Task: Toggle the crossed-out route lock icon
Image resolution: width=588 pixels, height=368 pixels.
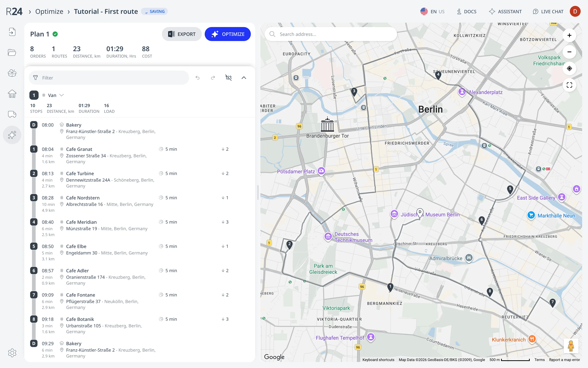Action: pyautogui.click(x=228, y=78)
